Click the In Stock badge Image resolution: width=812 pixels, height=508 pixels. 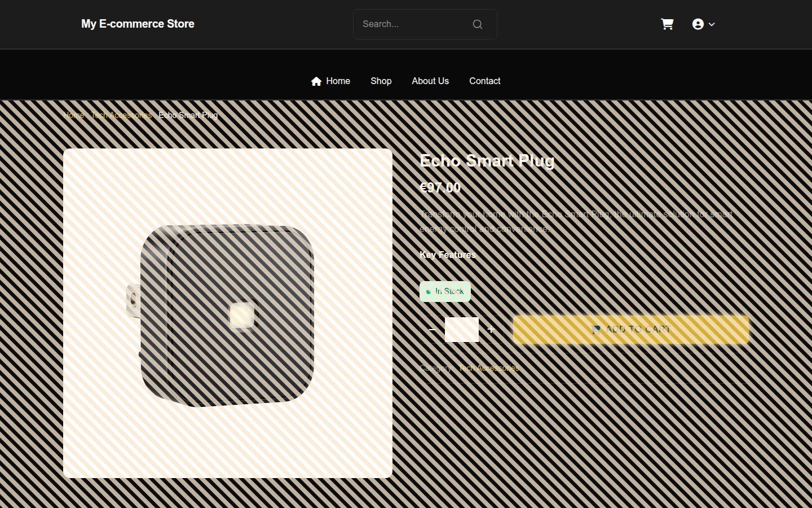(445, 292)
